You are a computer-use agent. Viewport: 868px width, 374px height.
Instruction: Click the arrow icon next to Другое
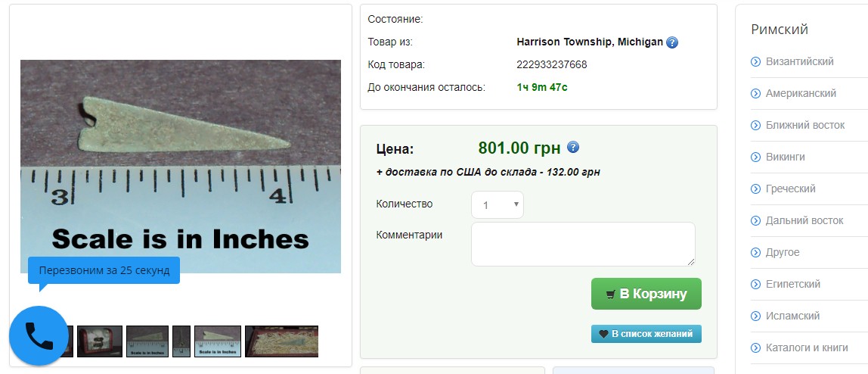tap(755, 253)
